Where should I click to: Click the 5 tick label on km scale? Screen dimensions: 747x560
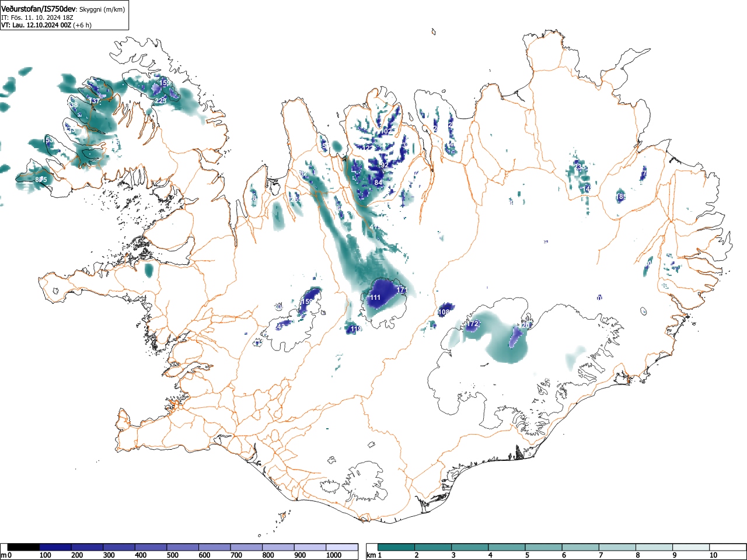point(527,555)
